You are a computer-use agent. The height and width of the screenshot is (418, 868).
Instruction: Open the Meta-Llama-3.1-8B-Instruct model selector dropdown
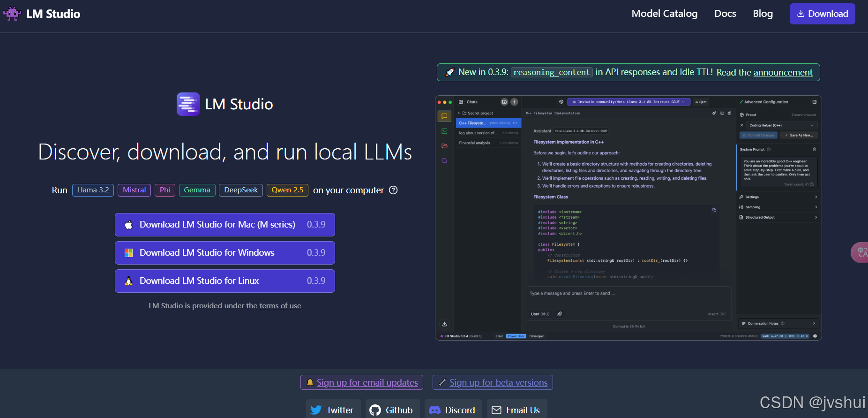click(x=629, y=102)
